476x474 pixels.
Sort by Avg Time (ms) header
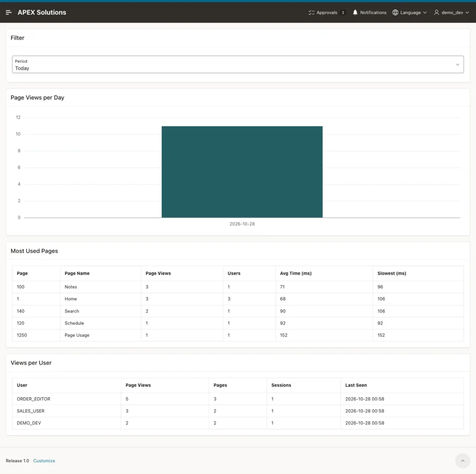click(296, 273)
